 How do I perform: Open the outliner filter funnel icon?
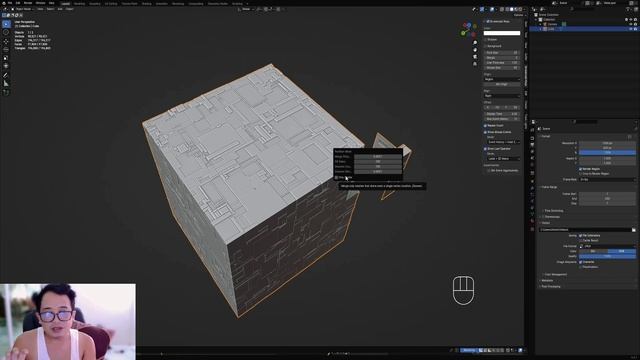(629, 9)
